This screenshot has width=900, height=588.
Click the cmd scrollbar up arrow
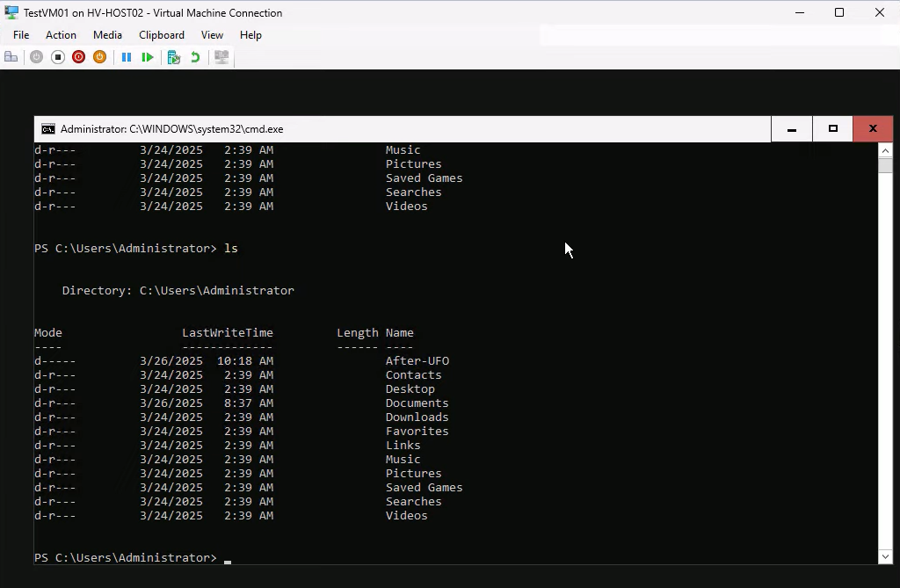(885, 150)
